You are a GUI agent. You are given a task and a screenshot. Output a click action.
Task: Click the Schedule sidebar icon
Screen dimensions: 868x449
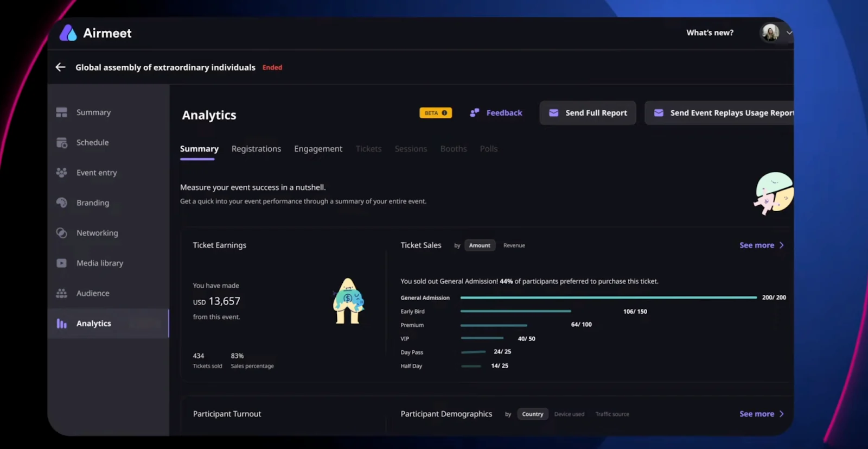[x=62, y=142]
